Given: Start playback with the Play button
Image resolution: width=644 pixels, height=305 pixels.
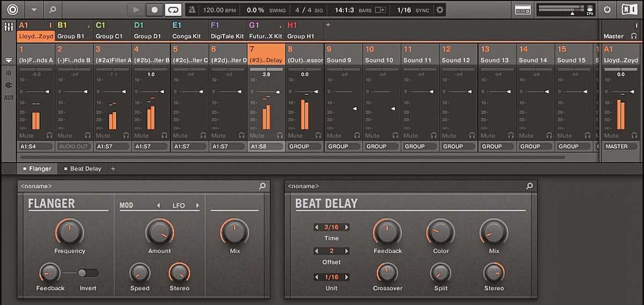Looking at the screenshot, I should (137, 9).
